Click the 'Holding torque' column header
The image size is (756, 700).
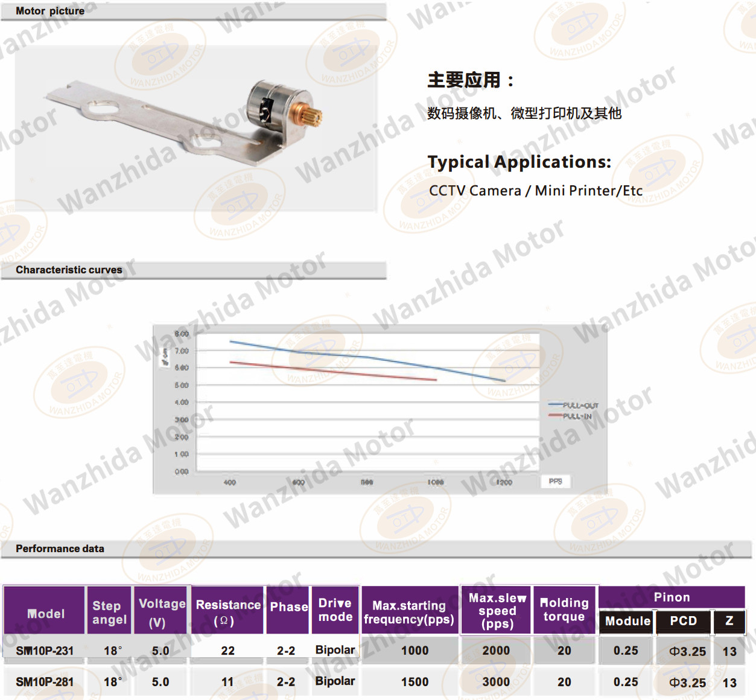click(564, 611)
